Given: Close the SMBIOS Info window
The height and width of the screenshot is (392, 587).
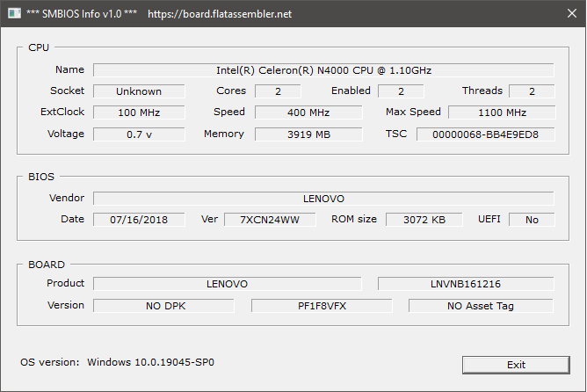Looking at the screenshot, I should coord(572,13).
